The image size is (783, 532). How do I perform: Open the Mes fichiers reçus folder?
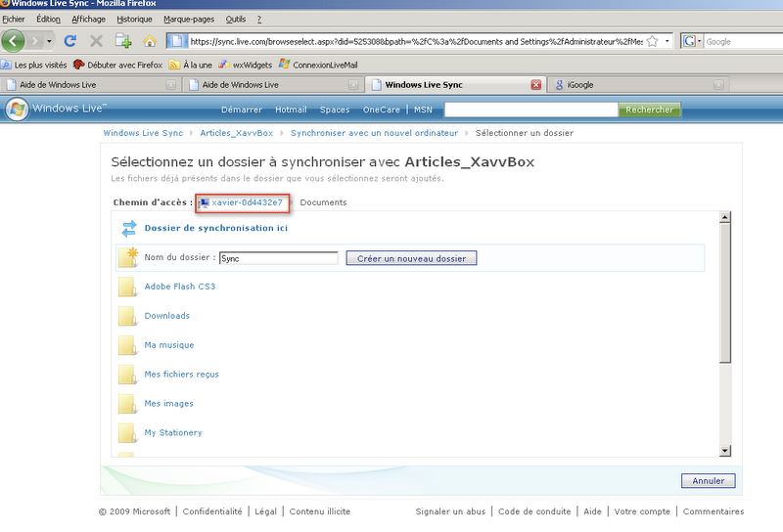point(181,375)
